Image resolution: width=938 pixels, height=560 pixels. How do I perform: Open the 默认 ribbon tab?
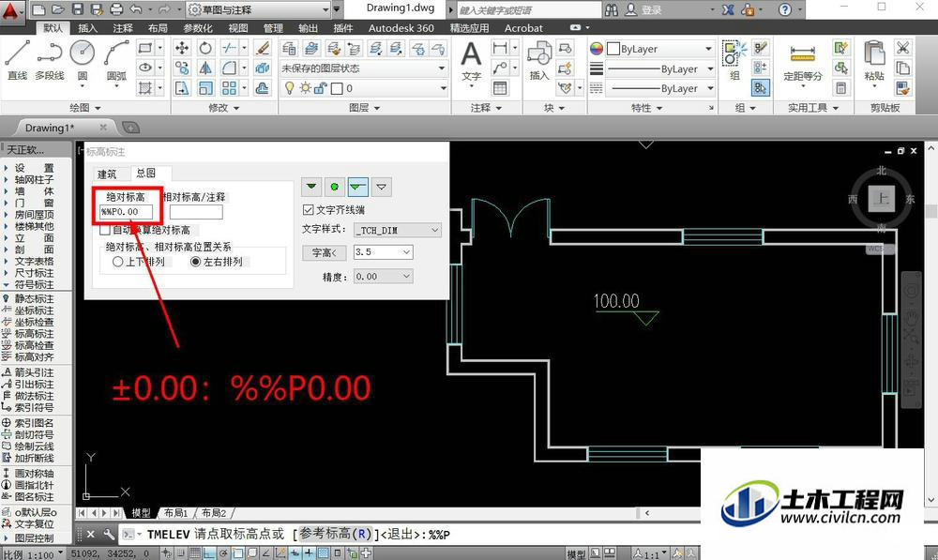pyautogui.click(x=53, y=28)
